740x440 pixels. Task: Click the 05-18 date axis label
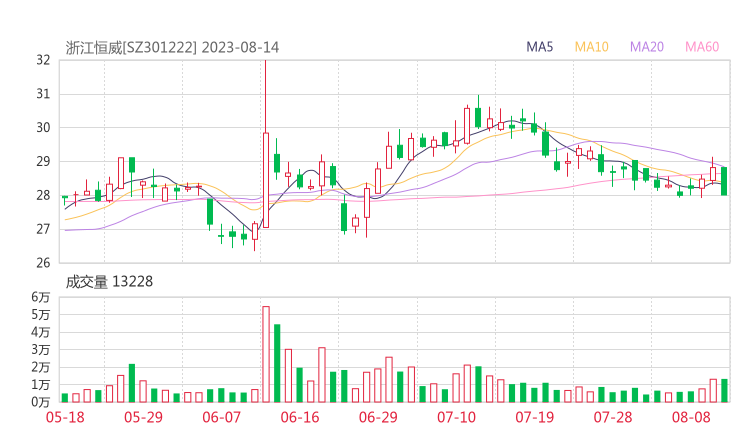[65, 417]
